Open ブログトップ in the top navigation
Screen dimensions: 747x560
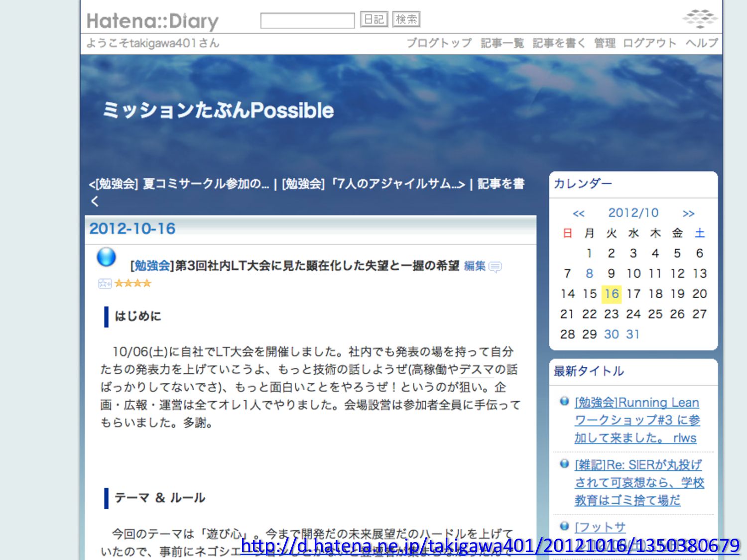tap(439, 43)
